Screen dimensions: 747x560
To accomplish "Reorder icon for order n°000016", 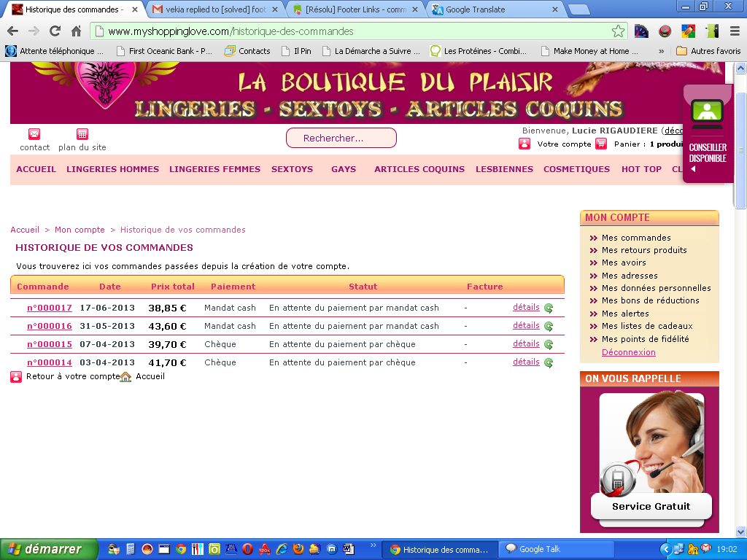I will (549, 326).
